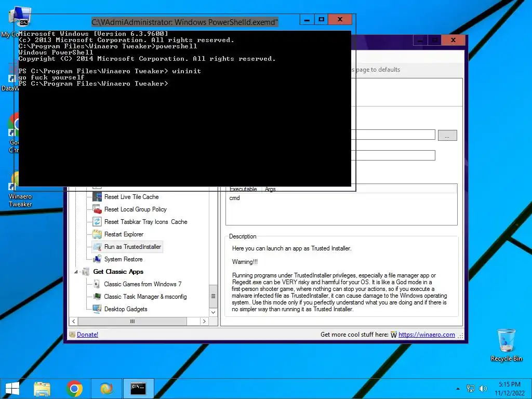Image resolution: width=532 pixels, height=399 pixels.
Task: Select the command prompt taskbar button
Action: pos(138,389)
